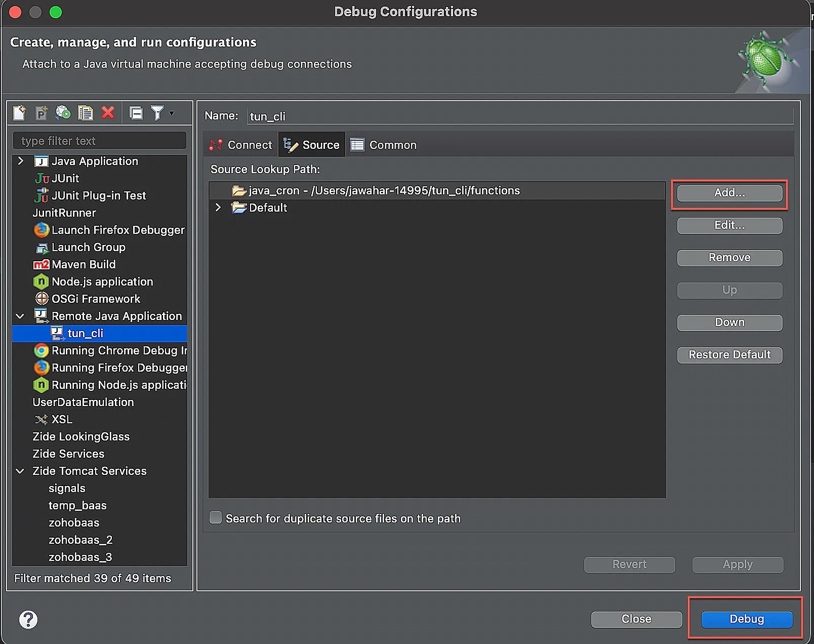814x644 pixels.
Task: Click the Export launch configuration icon
Action: [63, 112]
